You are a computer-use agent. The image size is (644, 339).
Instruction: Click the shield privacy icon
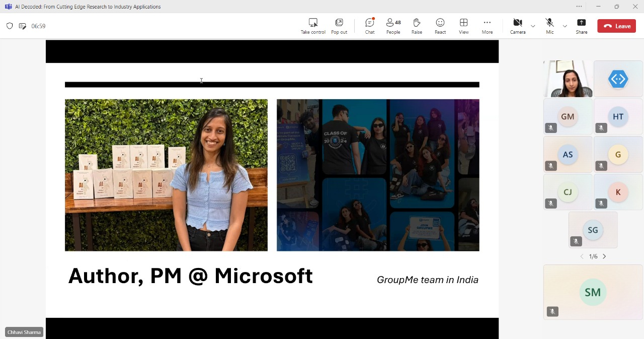(10, 26)
